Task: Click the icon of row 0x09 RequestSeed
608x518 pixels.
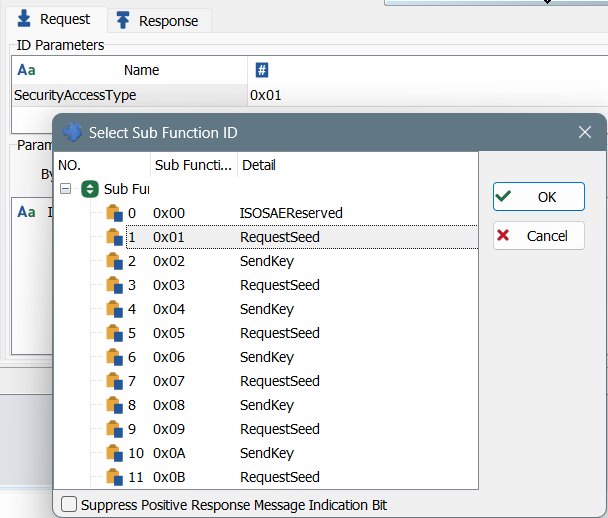Action: [114, 429]
